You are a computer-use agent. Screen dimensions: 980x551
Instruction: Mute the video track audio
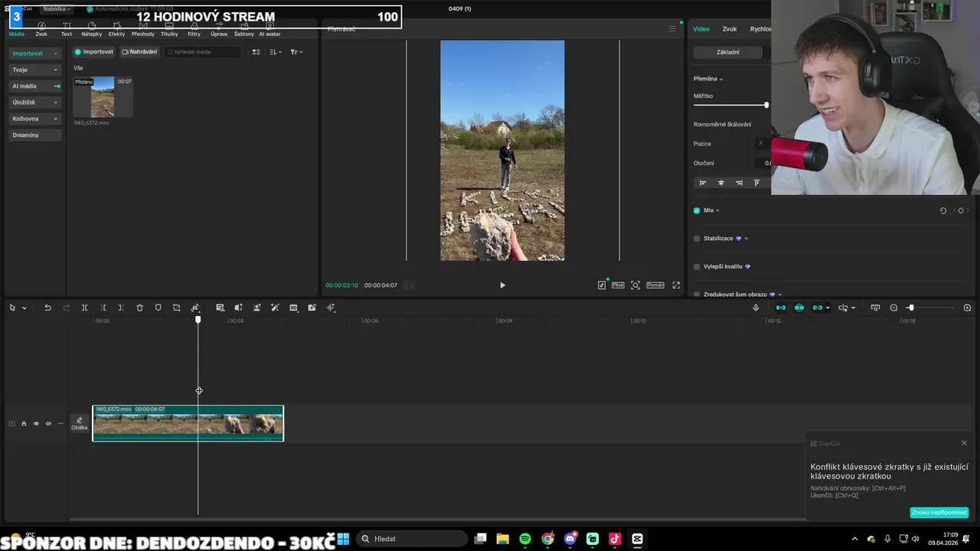pyautogui.click(x=48, y=423)
